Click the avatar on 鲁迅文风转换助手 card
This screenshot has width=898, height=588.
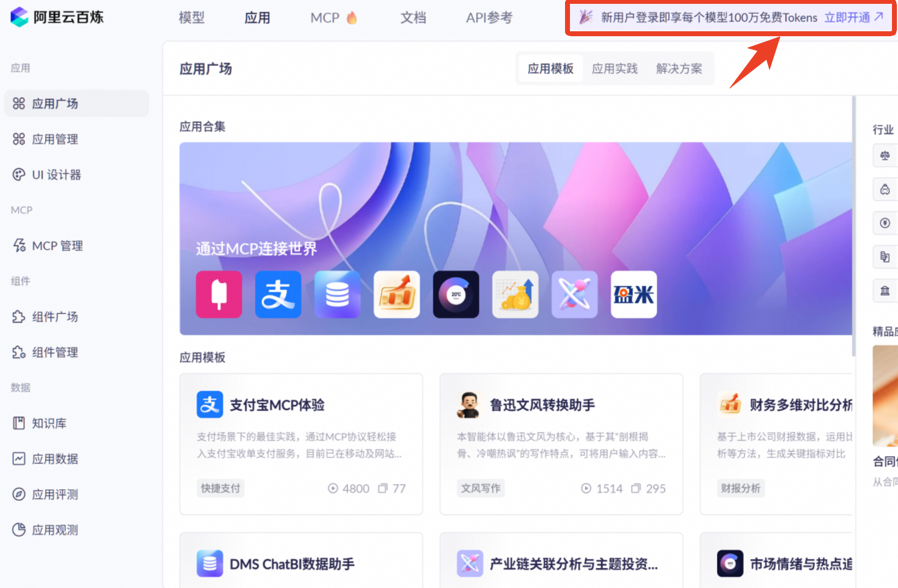(x=469, y=405)
